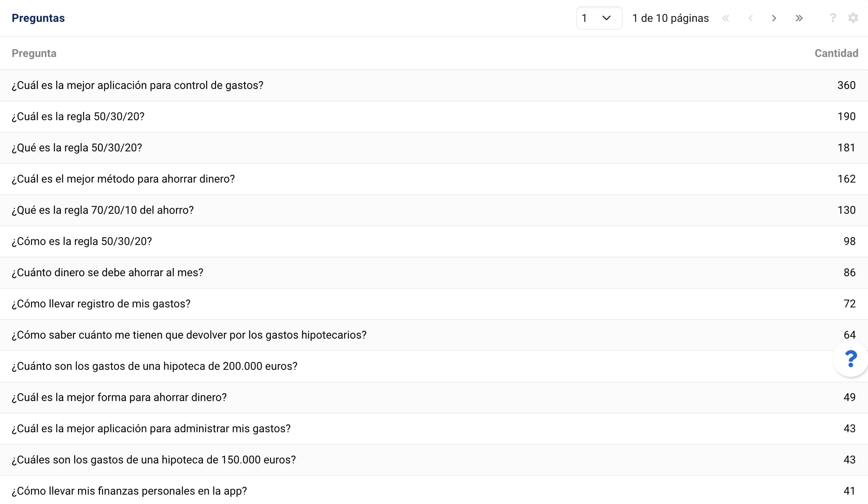Go to the next page arrow
Viewport: 868px width, 504px height.
pos(774,18)
